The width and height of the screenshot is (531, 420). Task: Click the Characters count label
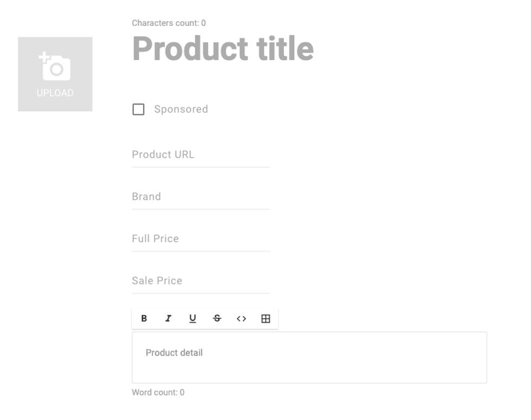[169, 23]
